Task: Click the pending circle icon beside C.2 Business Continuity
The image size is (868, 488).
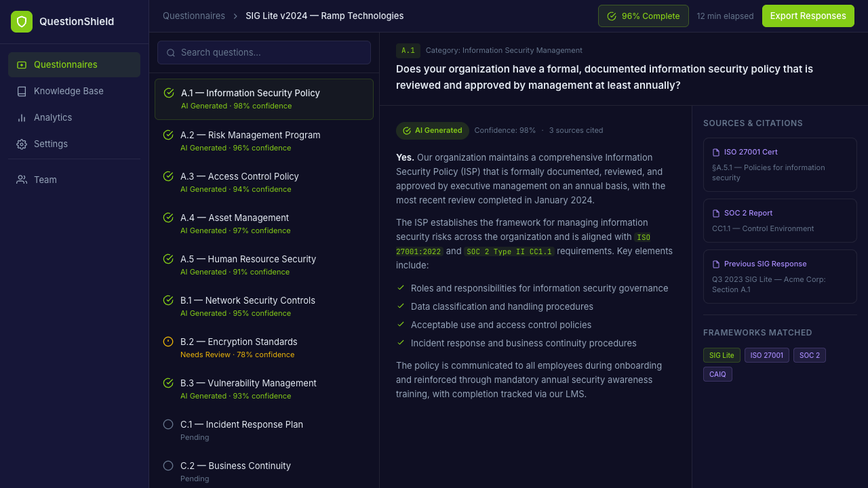Action: 168,466
